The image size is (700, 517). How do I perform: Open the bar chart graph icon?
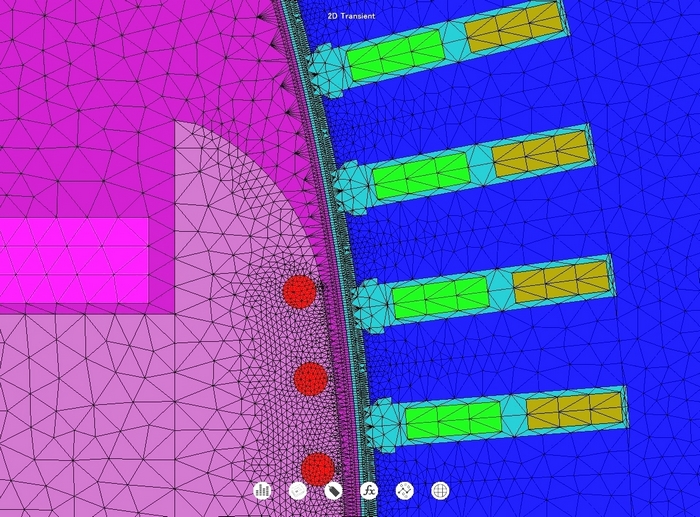[x=263, y=490]
